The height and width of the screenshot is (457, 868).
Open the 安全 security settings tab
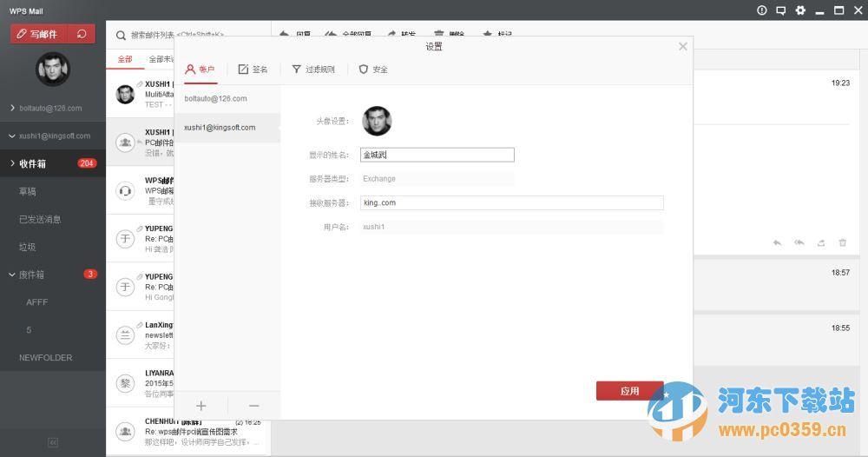(373, 70)
